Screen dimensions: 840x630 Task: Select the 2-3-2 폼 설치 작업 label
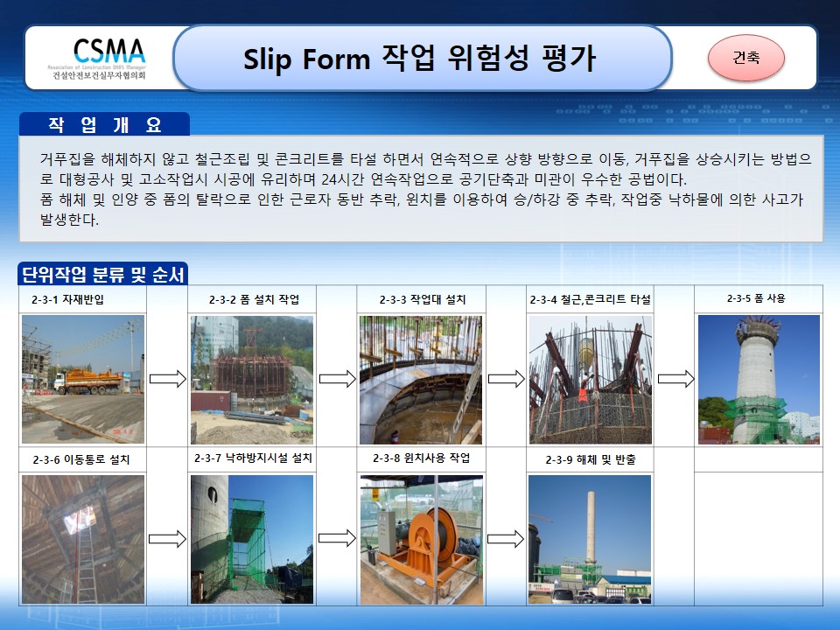254,299
